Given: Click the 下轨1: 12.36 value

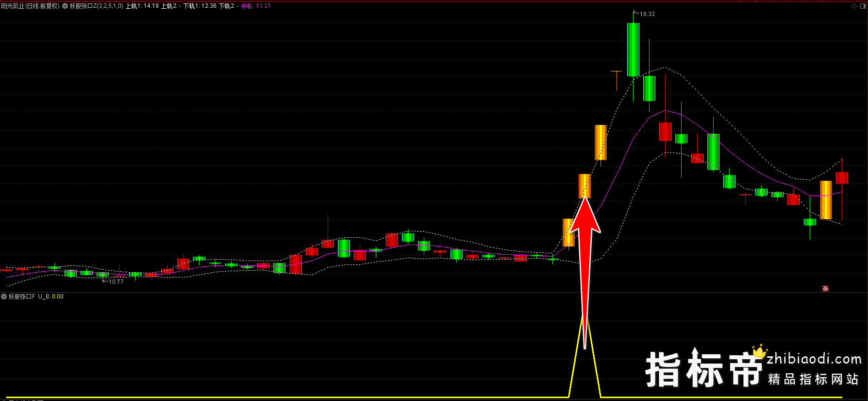Looking at the screenshot, I should pos(200,6).
